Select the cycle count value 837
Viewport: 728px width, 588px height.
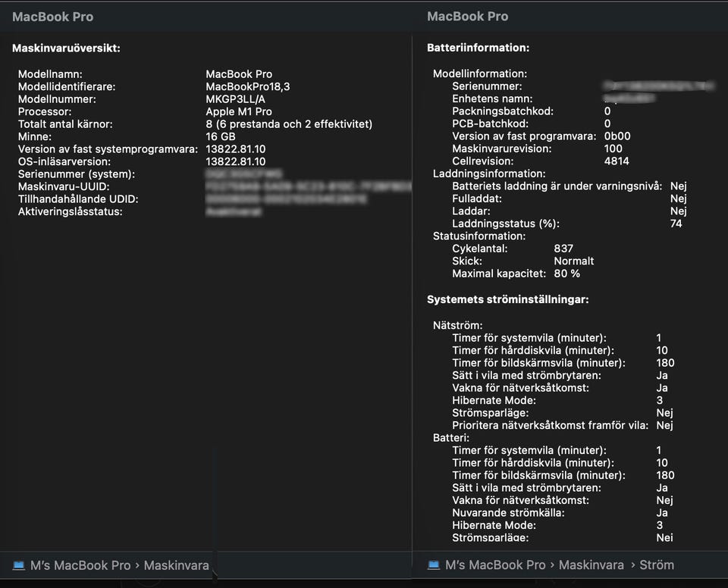click(x=563, y=249)
